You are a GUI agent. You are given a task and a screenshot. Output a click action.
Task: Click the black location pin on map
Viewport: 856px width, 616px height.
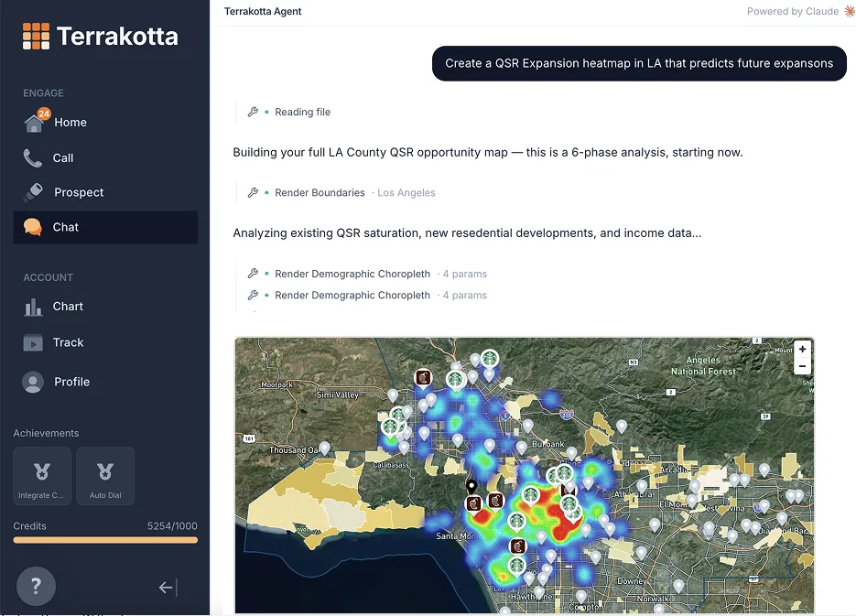click(471, 485)
